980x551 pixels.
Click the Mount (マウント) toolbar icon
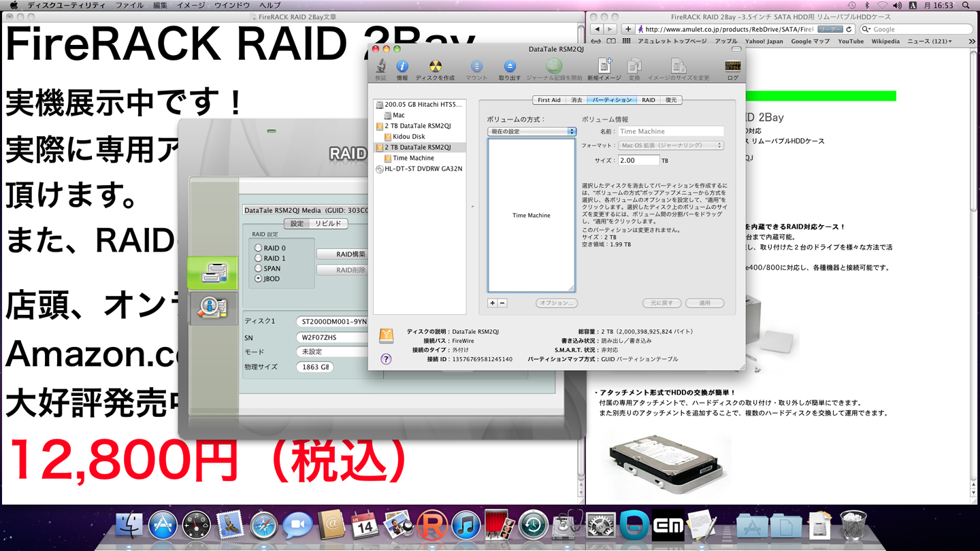pos(476,66)
